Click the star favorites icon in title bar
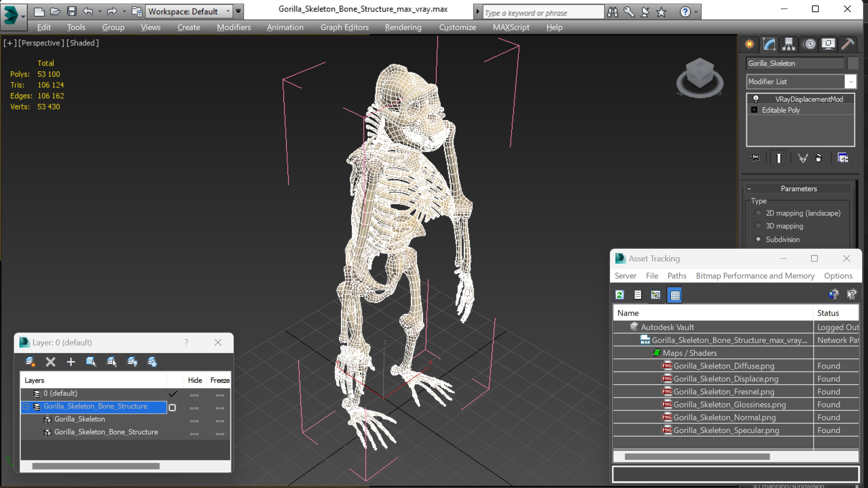The width and height of the screenshot is (868, 488). [x=662, y=12]
